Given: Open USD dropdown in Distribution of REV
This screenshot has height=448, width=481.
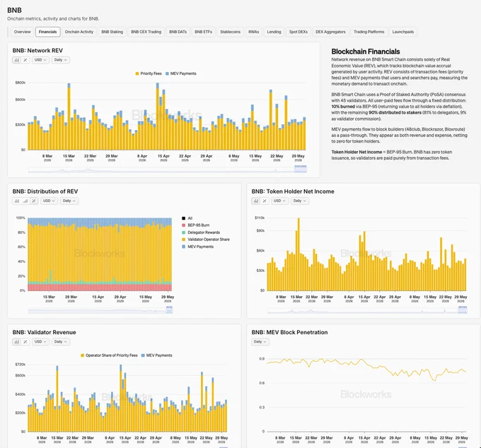Looking at the screenshot, I should point(49,201).
